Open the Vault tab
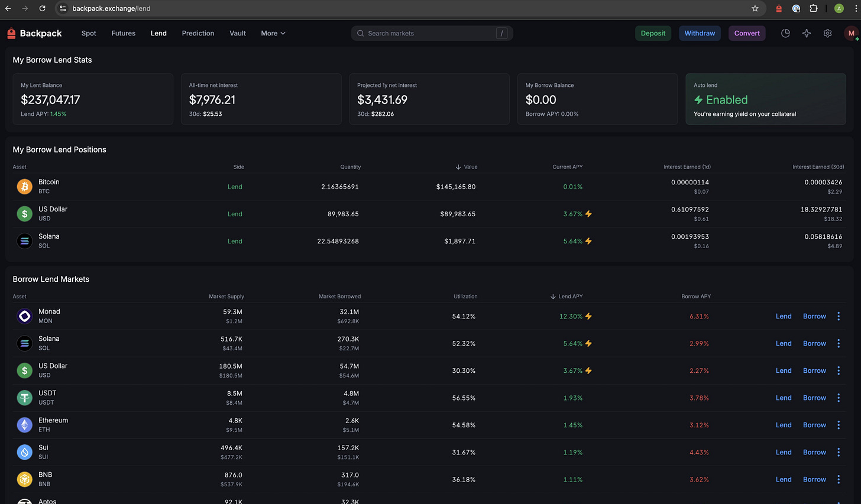Screen dimensions: 861x504 238,33
